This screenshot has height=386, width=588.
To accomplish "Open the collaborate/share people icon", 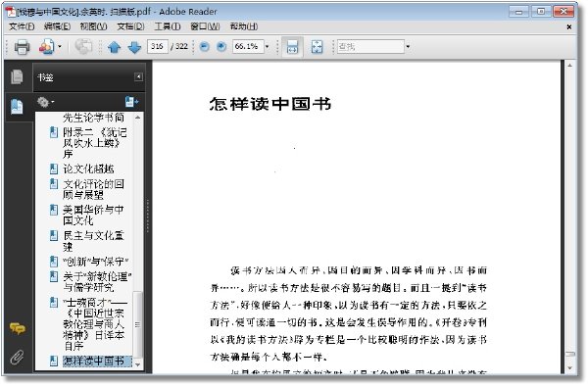I will click(46, 47).
